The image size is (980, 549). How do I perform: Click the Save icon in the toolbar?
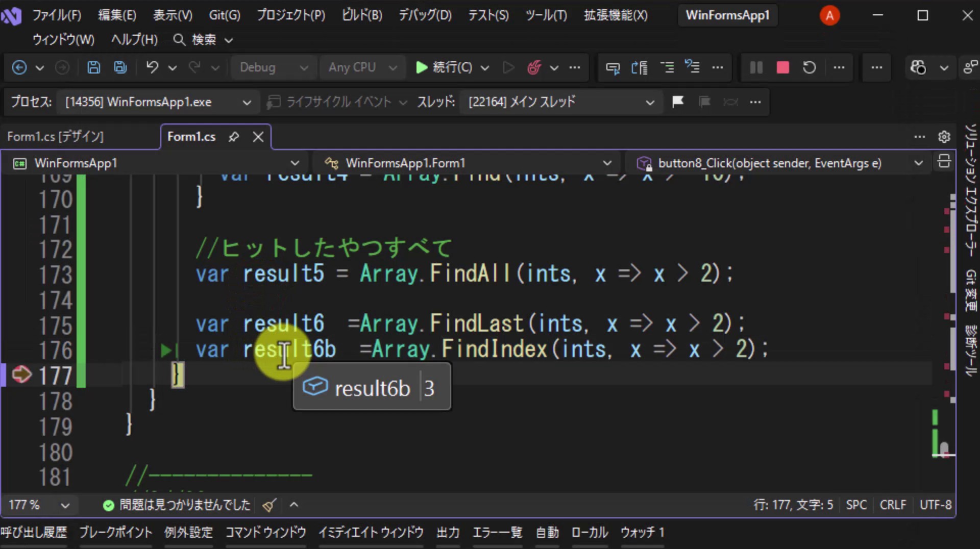click(x=93, y=67)
